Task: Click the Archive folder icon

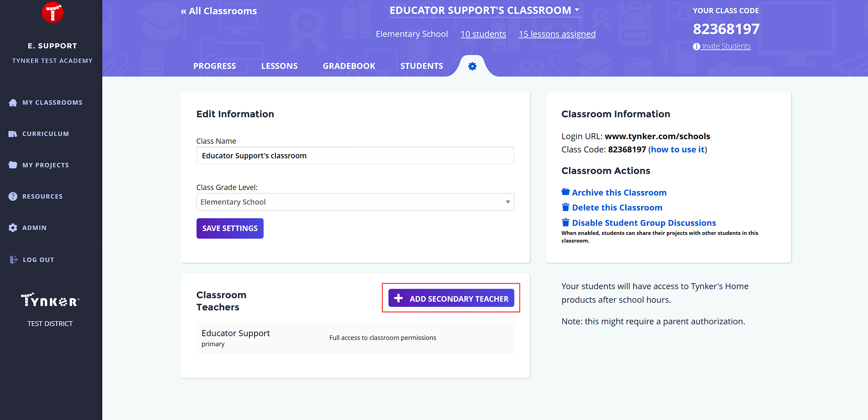Action: 566,192
